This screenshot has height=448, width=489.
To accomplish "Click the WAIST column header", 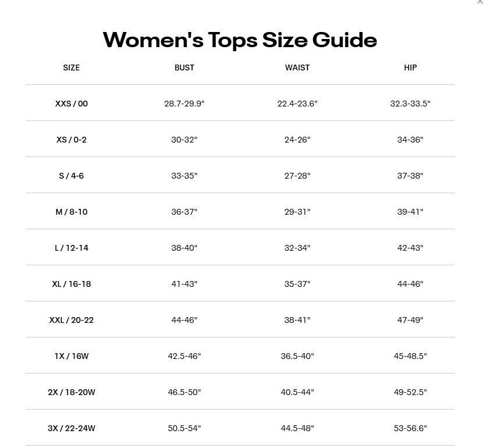I will (297, 67).
